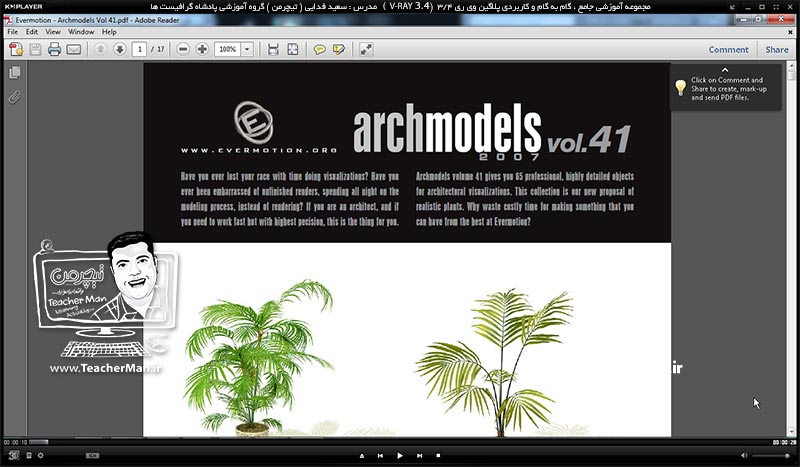The image size is (800, 467).
Task: Select the highlight text tool icon
Action: (x=339, y=49)
